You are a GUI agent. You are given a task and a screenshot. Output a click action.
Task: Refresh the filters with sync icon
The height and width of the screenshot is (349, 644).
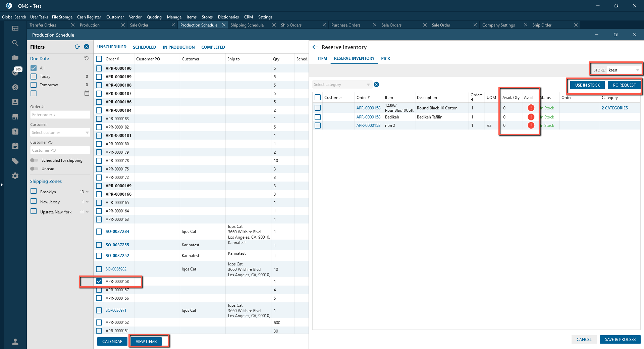(77, 47)
